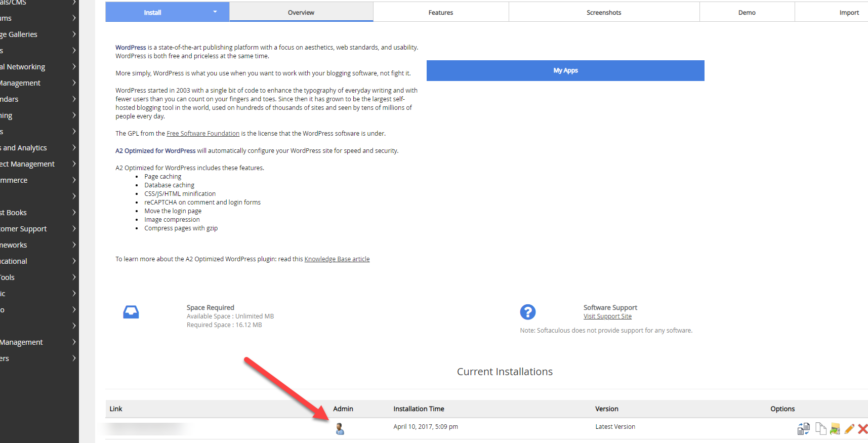The image size is (868, 443).
Task: Click the red X remove installation icon
Action: coord(863,429)
